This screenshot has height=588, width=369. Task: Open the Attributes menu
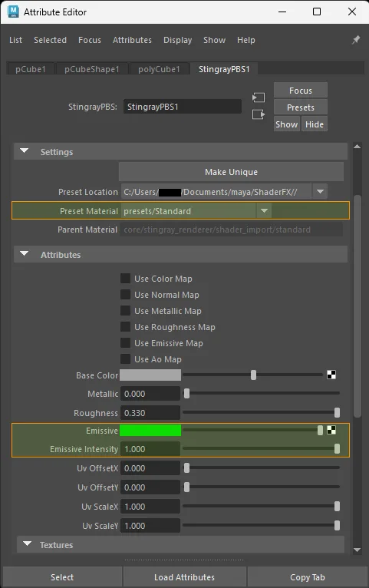click(132, 40)
